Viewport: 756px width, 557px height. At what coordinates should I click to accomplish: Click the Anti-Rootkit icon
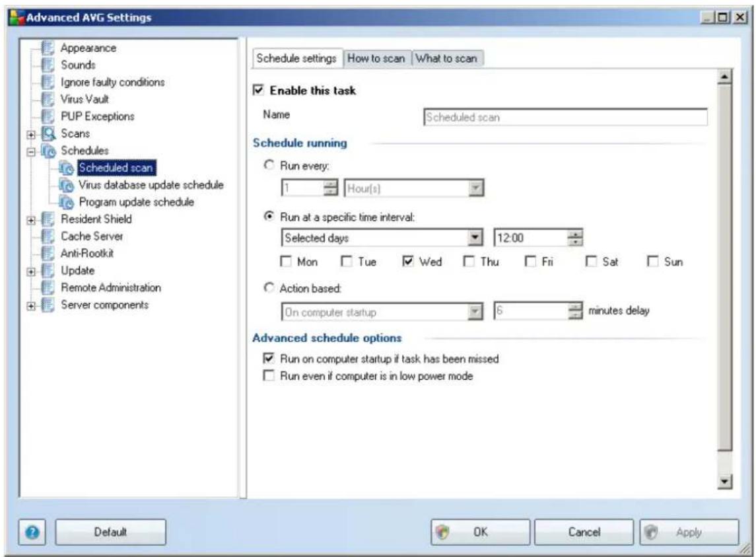pos(48,254)
